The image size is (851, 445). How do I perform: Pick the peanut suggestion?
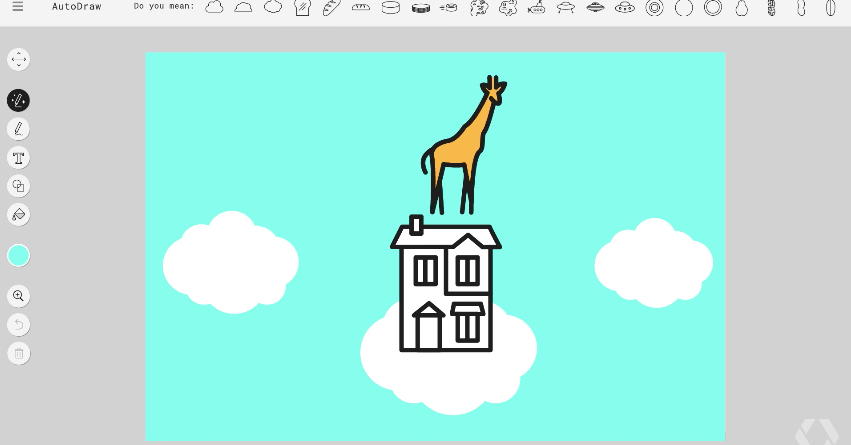pyautogui.click(x=801, y=8)
